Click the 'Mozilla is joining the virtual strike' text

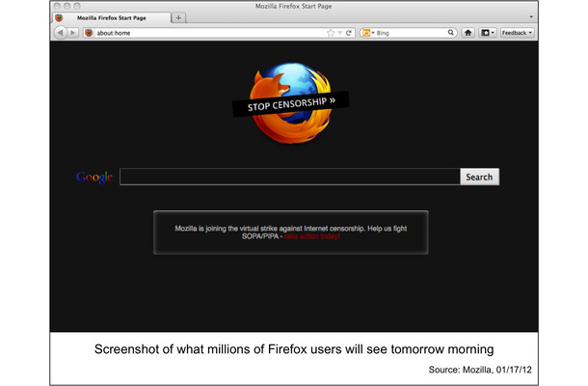click(290, 232)
